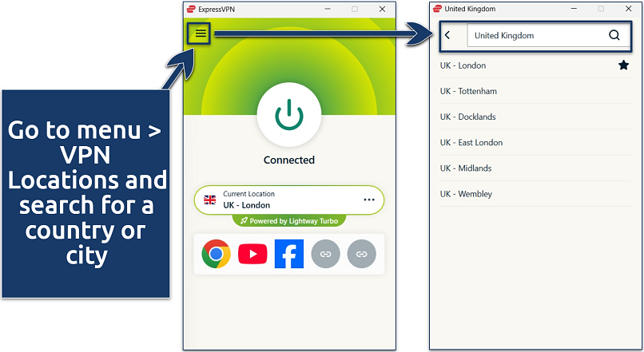
Task: Select UK - Docklands location
Action: click(x=535, y=117)
